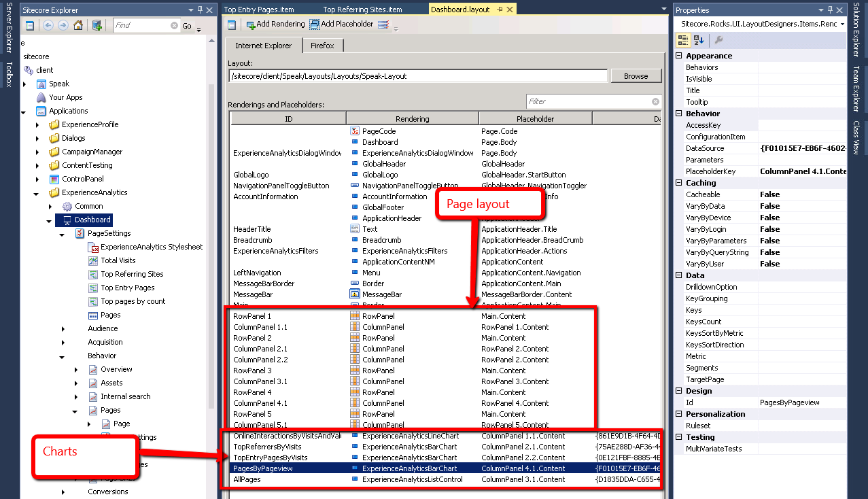Click the Property Pages wrench icon
The width and height of the screenshot is (868, 499).
tap(719, 40)
